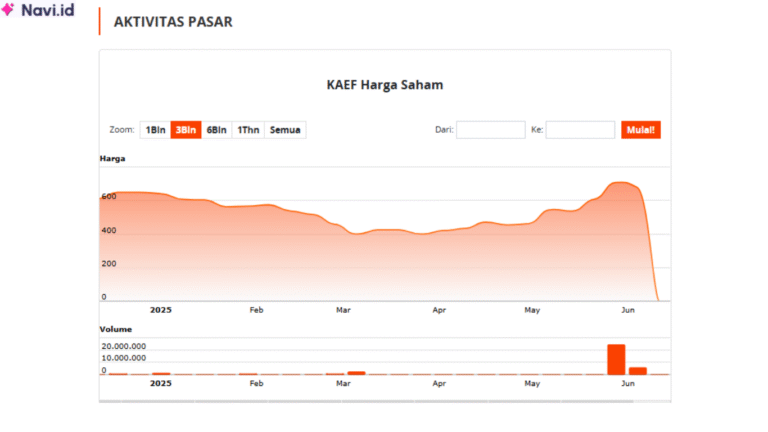Click the Apr label on price axis
Image resolution: width=768 pixels, height=432 pixels.
[439, 310]
